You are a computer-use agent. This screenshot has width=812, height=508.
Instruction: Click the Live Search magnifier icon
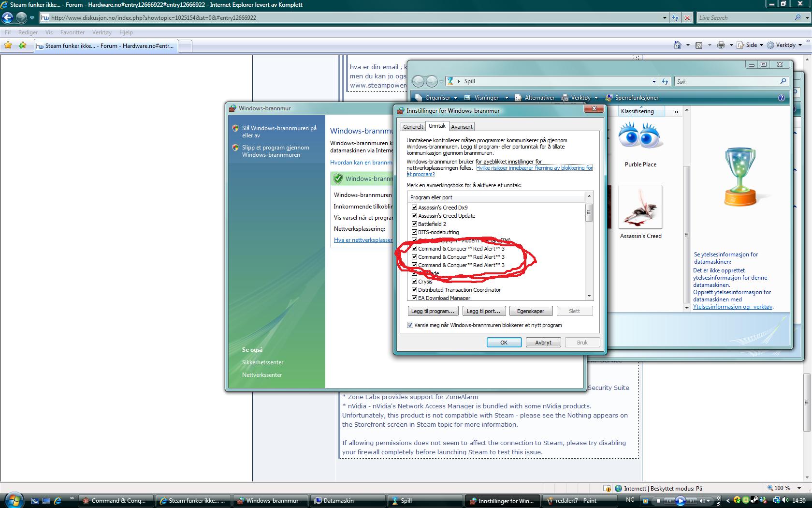point(797,17)
